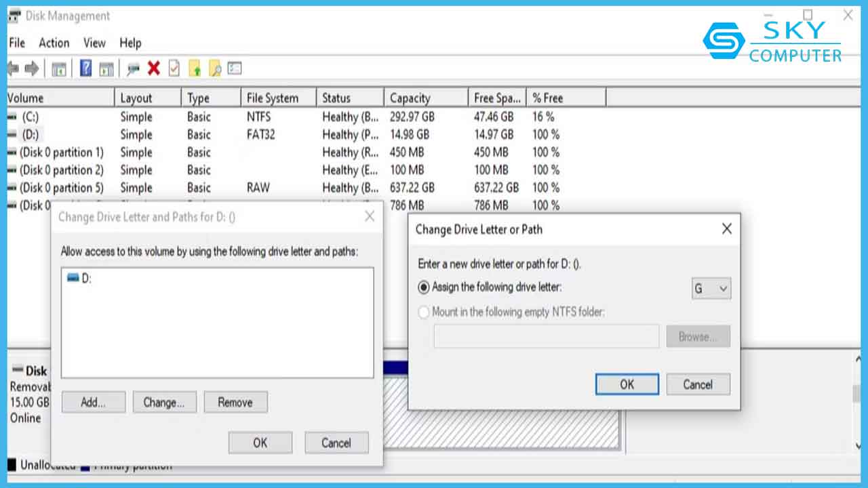Open the File menu
The width and height of the screenshot is (868, 488).
point(17,43)
